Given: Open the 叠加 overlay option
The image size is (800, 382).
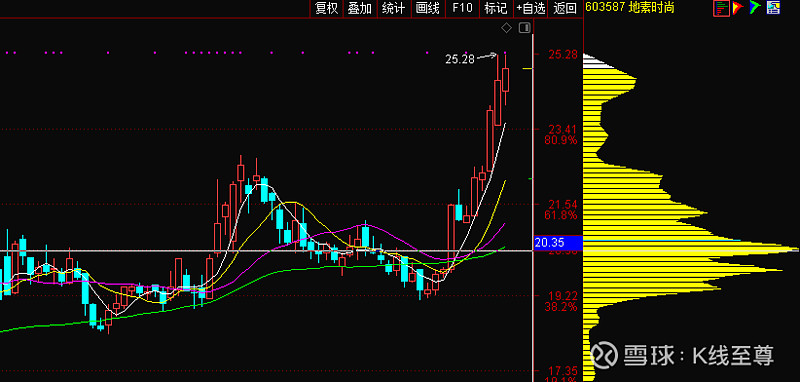Looking at the screenshot, I should [360, 8].
